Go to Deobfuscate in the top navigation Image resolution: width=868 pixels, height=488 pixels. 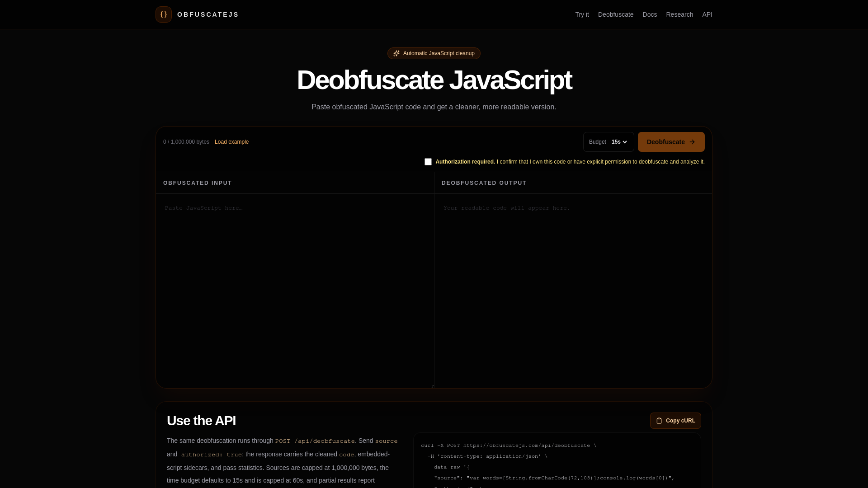tap(616, 14)
